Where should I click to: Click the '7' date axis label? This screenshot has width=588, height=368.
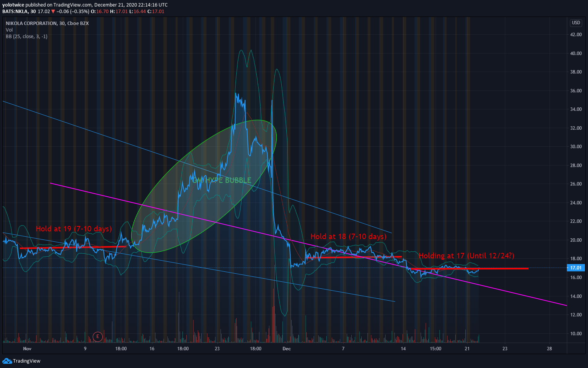click(343, 349)
